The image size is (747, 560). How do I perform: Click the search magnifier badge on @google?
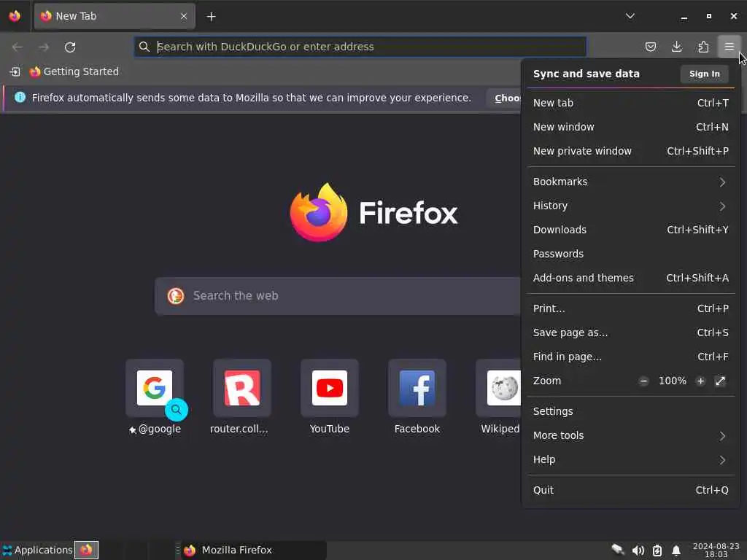pyautogui.click(x=177, y=410)
